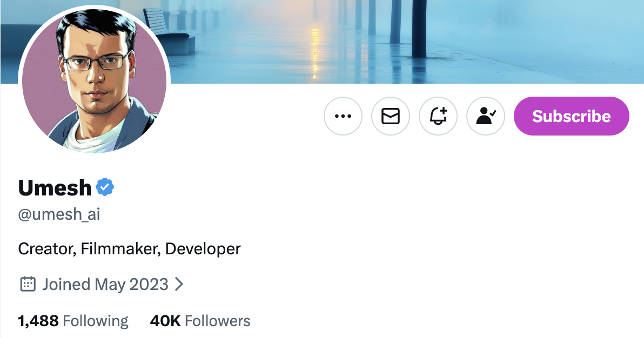View the 40K Followers list
This screenshot has width=644, height=338.
pyautogui.click(x=200, y=321)
